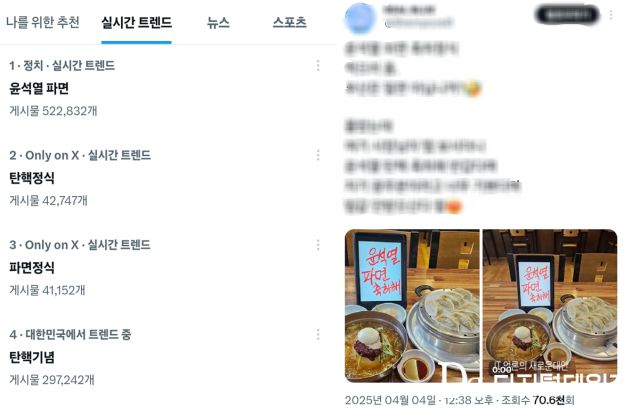Screen dimensions: 640x408
Task: Open the post timestamp 2025년 04월 04일
Action: 390,400
